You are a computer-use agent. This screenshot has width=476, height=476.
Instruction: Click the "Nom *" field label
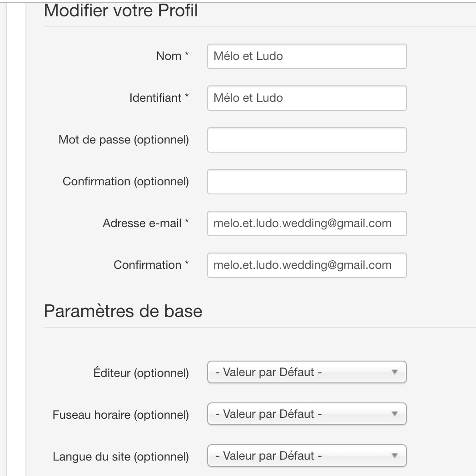[172, 56]
